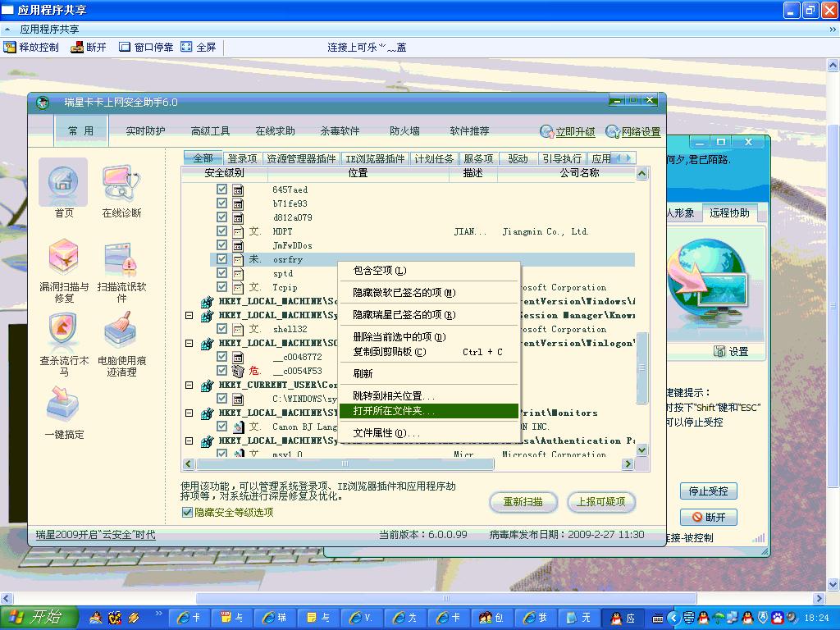Screen dimensions: 840x630
Task: Click the 上报可疑项 button
Action: (x=600, y=502)
